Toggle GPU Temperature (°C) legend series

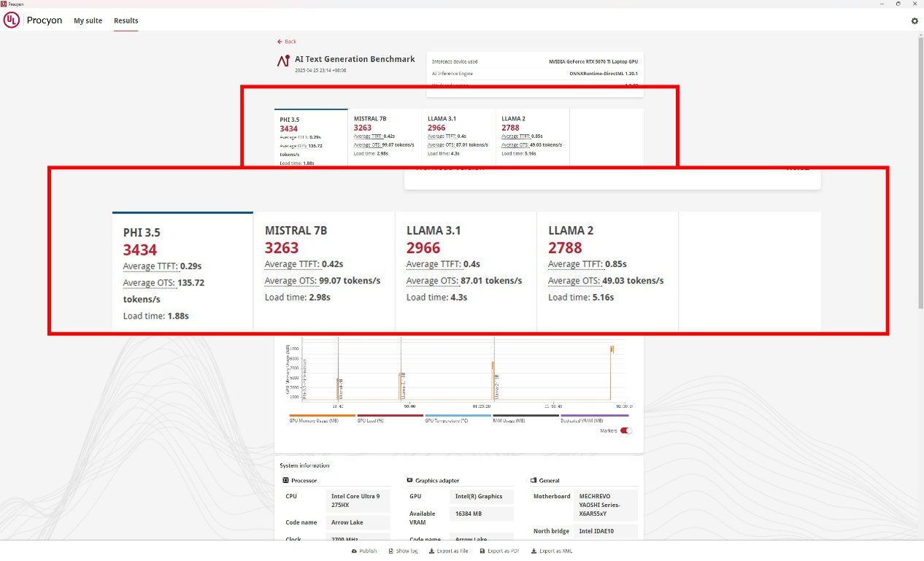click(458, 419)
